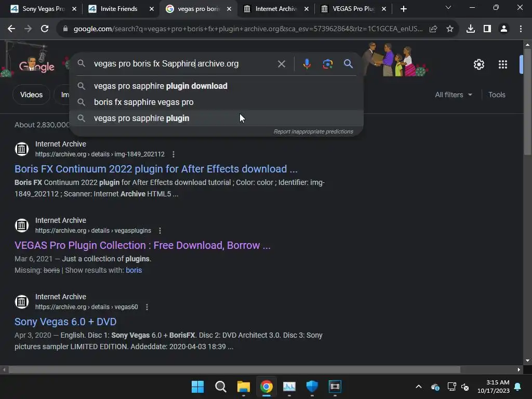Screen dimensions: 532x399
Task: Choose suggestion 'vegas pro sapphire plugin'
Action: [x=217, y=118]
